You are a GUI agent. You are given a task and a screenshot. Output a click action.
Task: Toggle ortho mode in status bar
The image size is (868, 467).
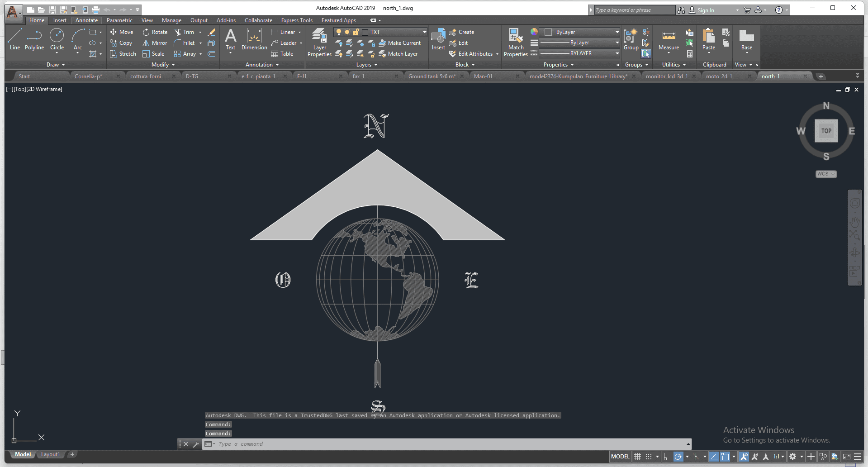(x=667, y=457)
